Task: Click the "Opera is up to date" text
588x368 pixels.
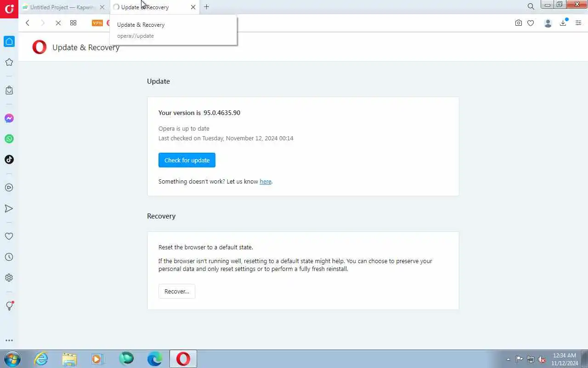Action: coord(184,129)
